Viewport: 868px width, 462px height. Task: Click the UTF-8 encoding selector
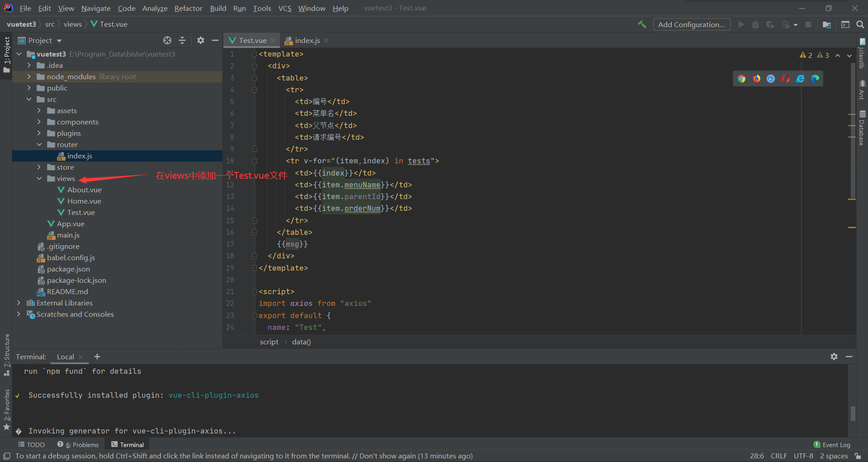(803, 456)
